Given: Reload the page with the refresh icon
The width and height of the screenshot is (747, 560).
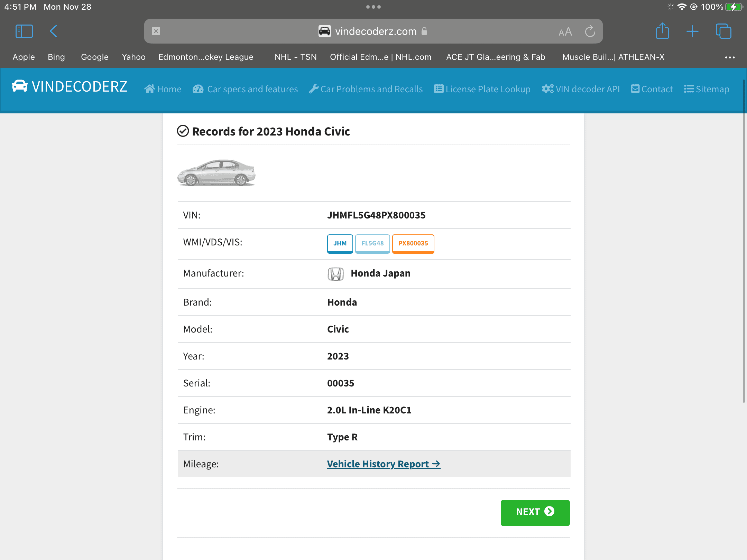Looking at the screenshot, I should click(590, 31).
